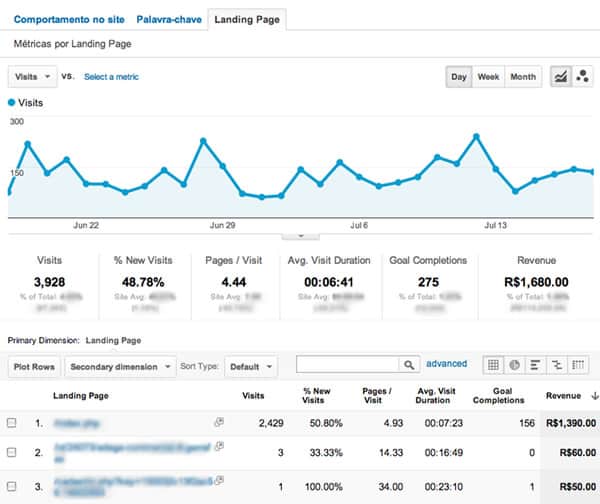Open blurred landing page link in row 1

pyautogui.click(x=77, y=423)
